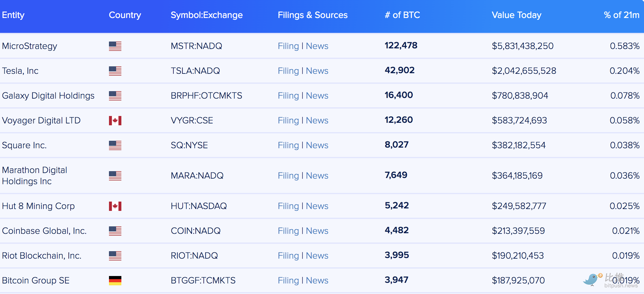The width and height of the screenshot is (644, 294).
Task: Click the German flag beside Bitcoin Group SE
Action: (x=115, y=280)
